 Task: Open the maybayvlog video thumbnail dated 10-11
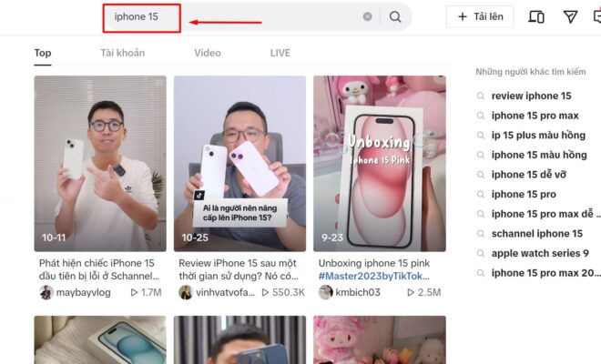coord(100,164)
